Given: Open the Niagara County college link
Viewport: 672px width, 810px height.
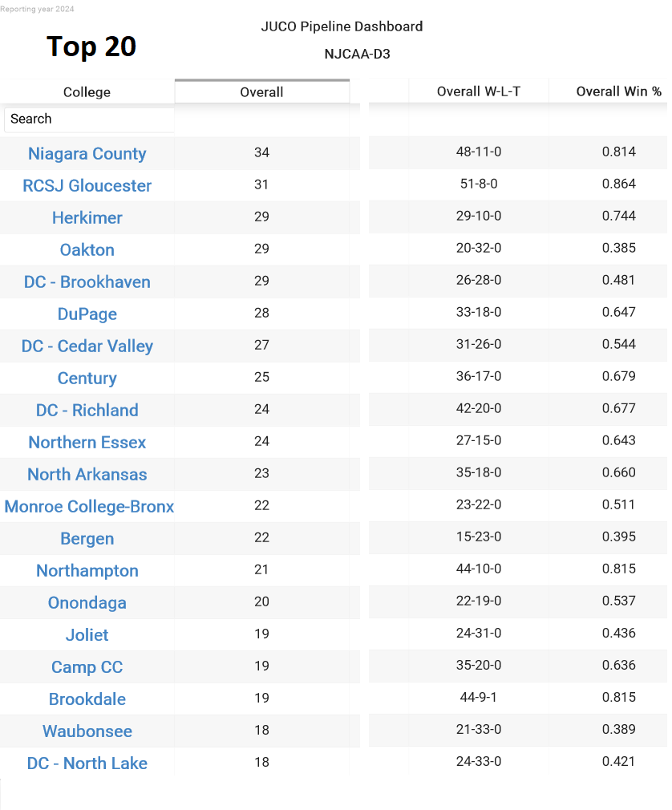Looking at the screenshot, I should click(87, 153).
